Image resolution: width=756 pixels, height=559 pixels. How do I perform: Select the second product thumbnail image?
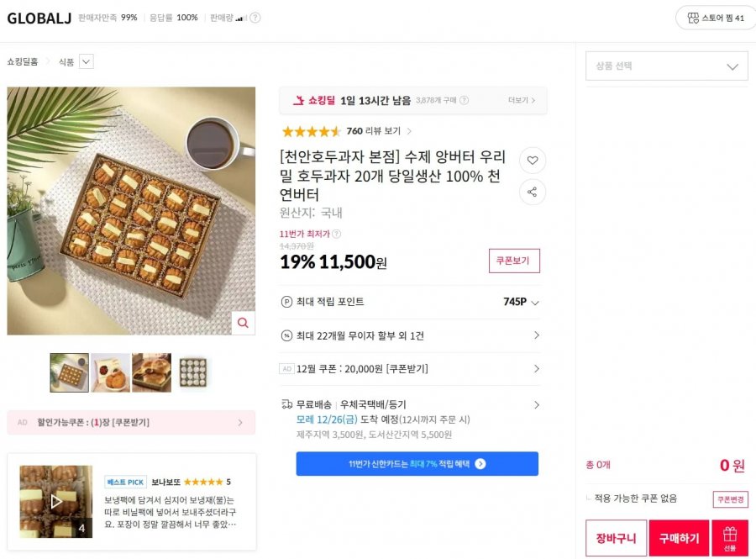coord(110,372)
